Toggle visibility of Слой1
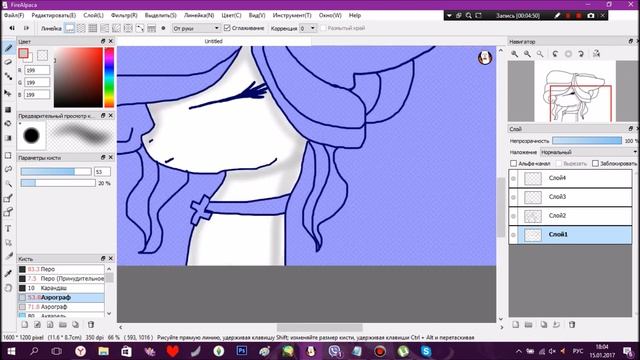 (513, 235)
